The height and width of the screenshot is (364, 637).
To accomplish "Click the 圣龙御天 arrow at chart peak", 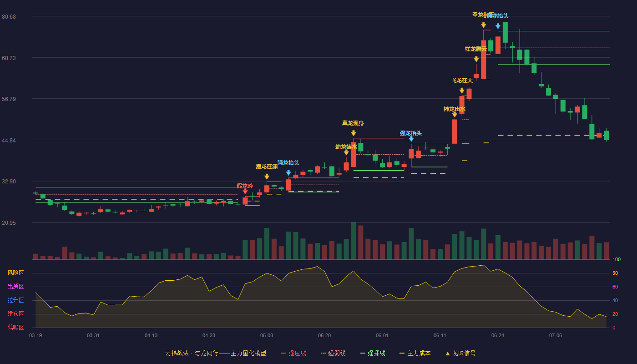I will (x=484, y=25).
